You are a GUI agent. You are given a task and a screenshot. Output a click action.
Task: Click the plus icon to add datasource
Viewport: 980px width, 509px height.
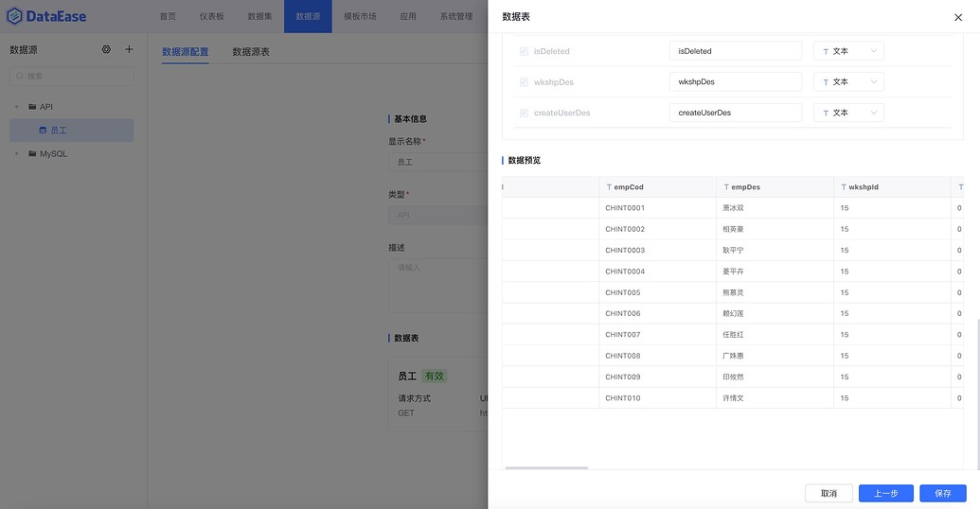129,49
